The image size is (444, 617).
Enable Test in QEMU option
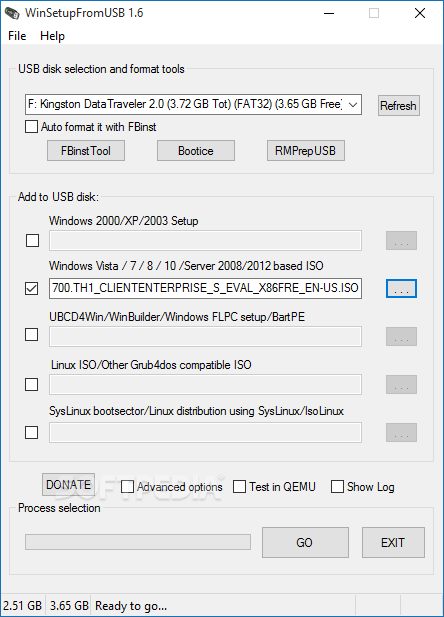(x=239, y=487)
